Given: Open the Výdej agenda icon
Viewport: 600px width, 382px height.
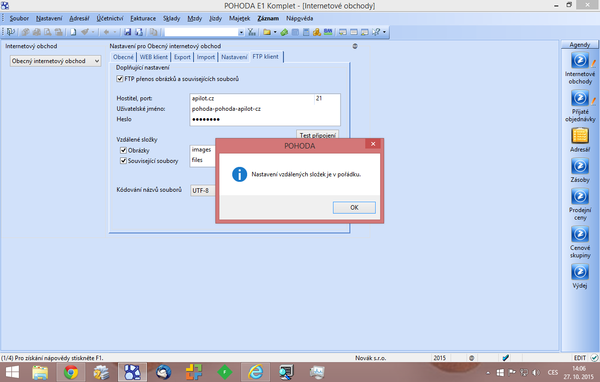Looking at the screenshot, I should (x=580, y=272).
